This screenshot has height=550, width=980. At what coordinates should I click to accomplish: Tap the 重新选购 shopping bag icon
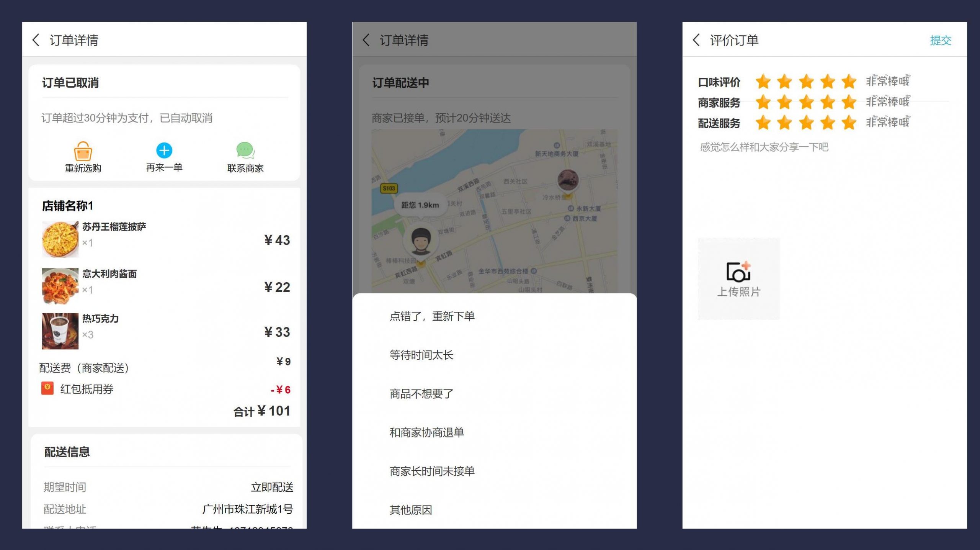[83, 151]
